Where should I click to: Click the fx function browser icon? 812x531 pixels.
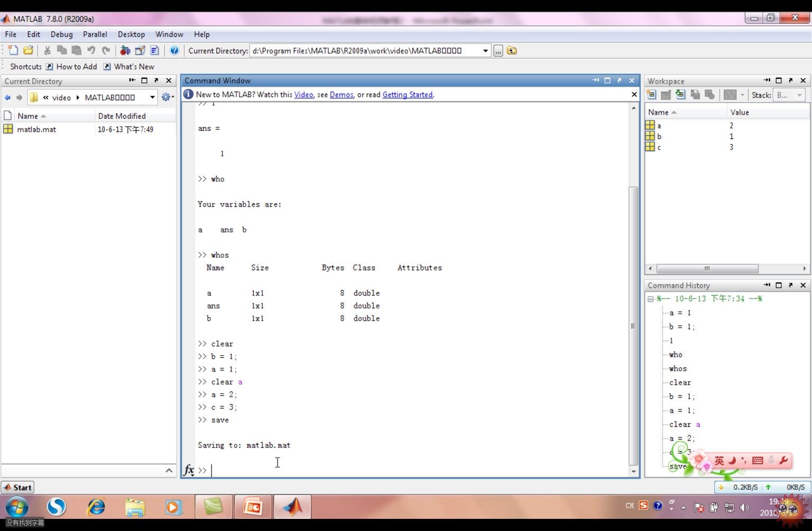coord(189,470)
